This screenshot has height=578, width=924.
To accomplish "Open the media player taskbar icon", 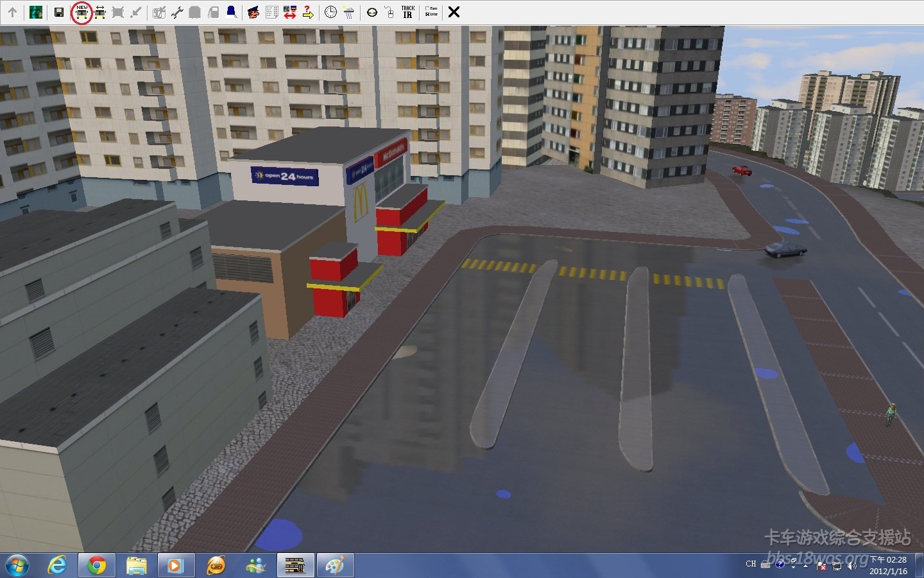I will click(x=176, y=566).
